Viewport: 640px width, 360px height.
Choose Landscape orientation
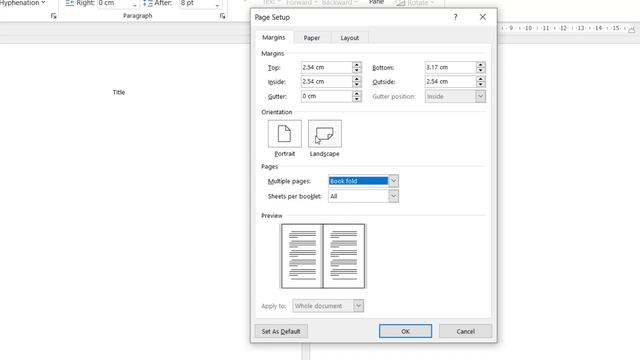[325, 133]
